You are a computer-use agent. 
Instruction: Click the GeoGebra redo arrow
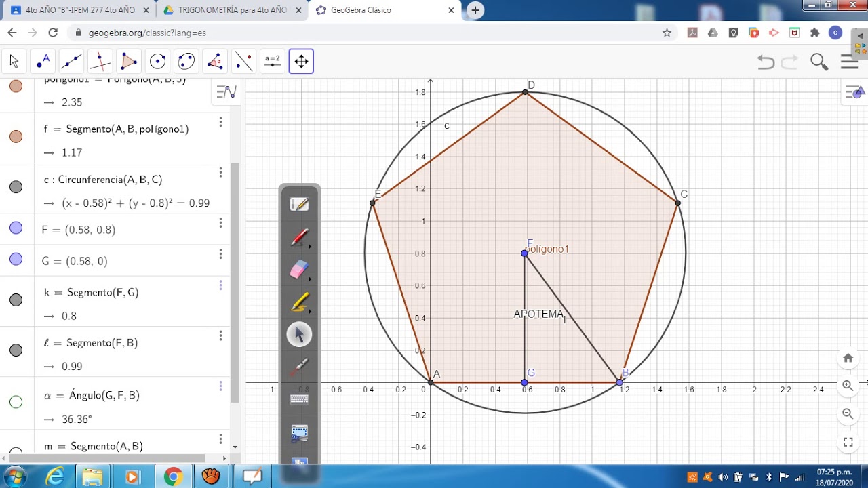[x=790, y=62]
